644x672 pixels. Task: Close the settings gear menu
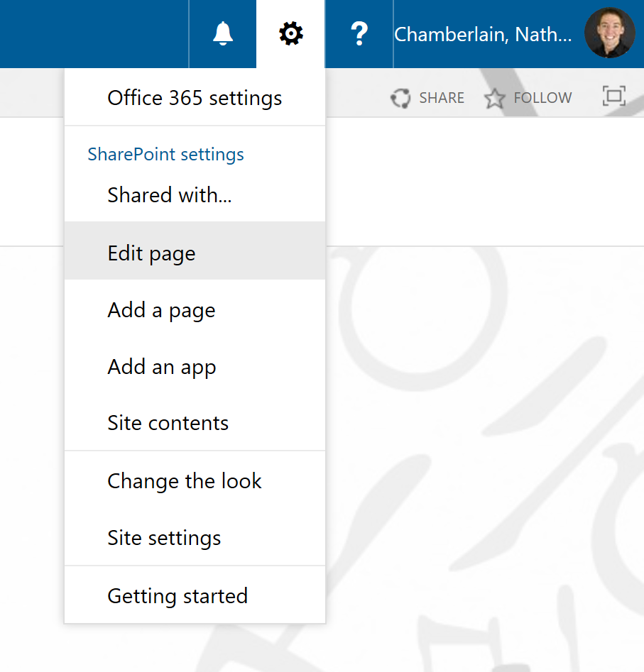pos(290,33)
